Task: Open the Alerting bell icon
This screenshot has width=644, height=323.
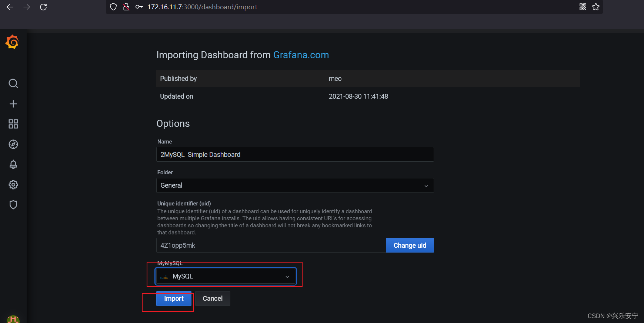Action: pos(13,164)
